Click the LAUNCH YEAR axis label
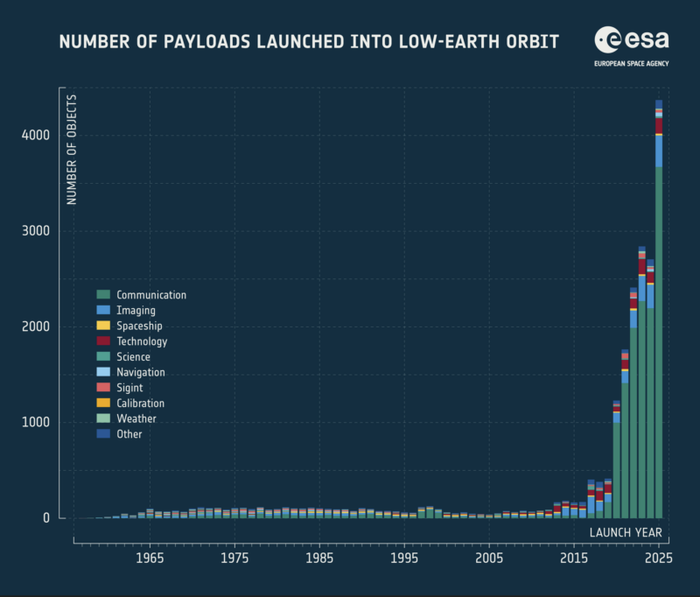Viewport: 700px width, 597px height. [626, 532]
